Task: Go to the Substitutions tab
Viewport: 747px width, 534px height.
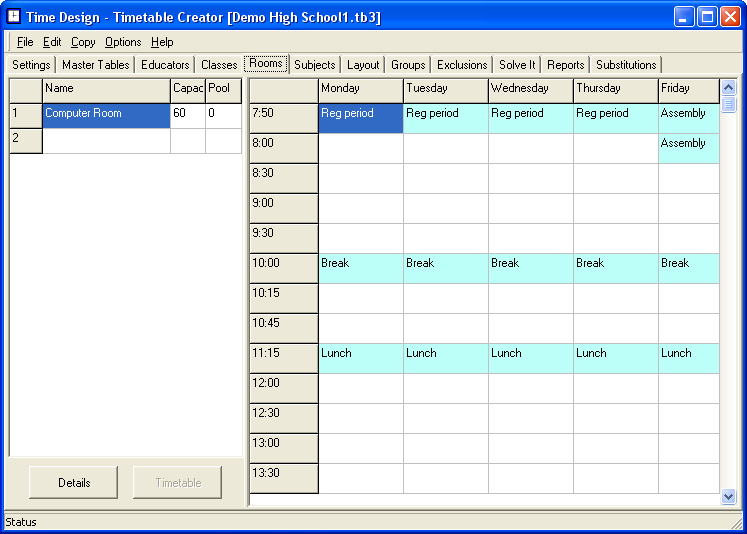Action: (x=626, y=65)
